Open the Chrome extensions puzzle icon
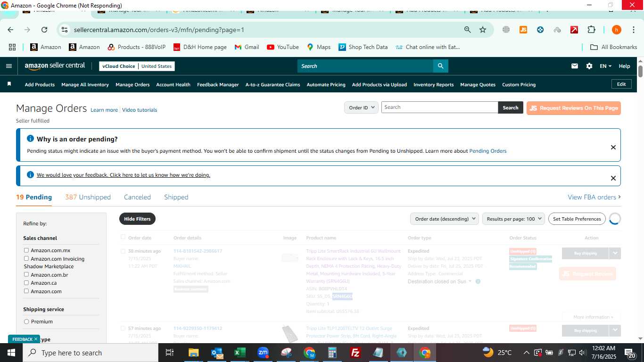The width and height of the screenshot is (644, 362). (591, 30)
